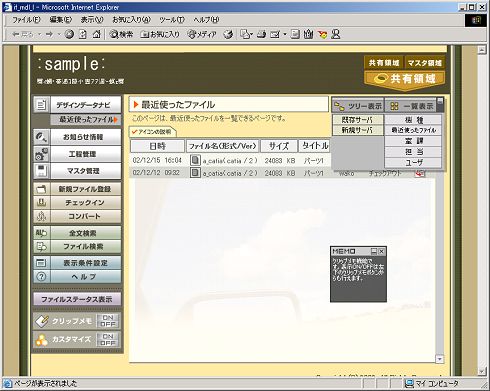Turn カスタマイズ ON

click(x=108, y=336)
